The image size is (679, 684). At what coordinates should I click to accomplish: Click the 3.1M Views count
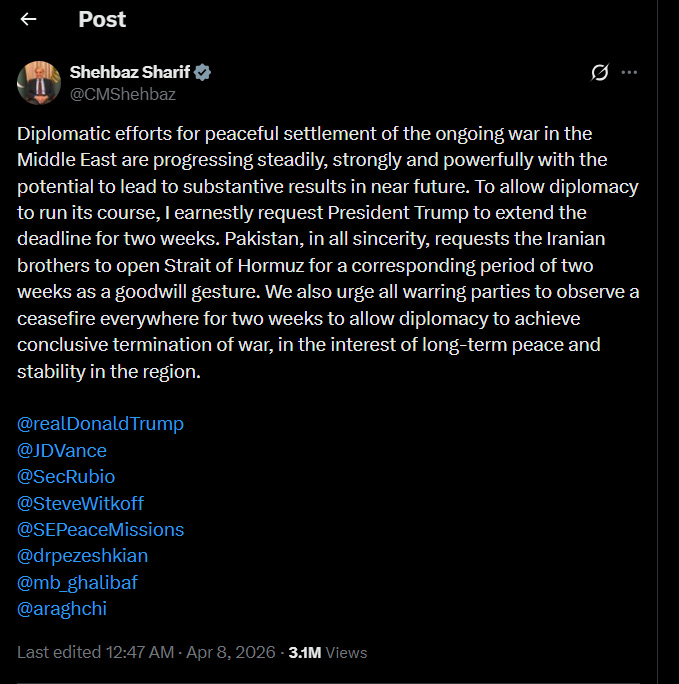pyautogui.click(x=327, y=652)
